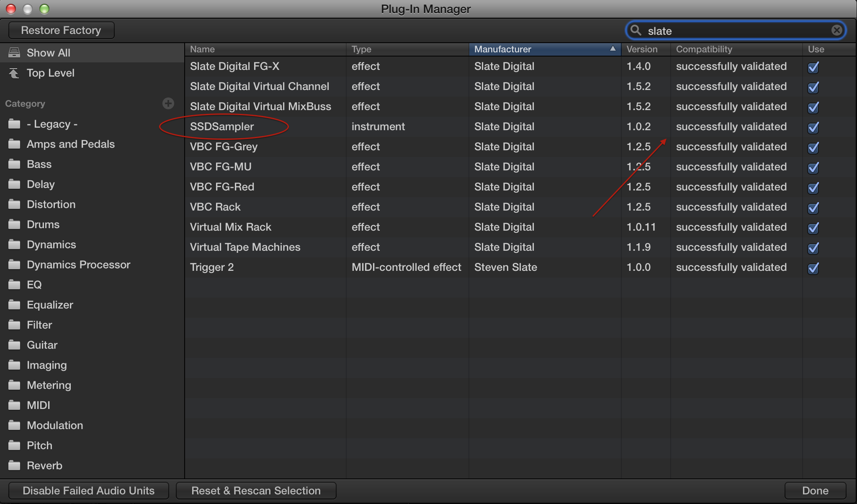
Task: Click the Top Level arrow icon
Action: coord(14,73)
